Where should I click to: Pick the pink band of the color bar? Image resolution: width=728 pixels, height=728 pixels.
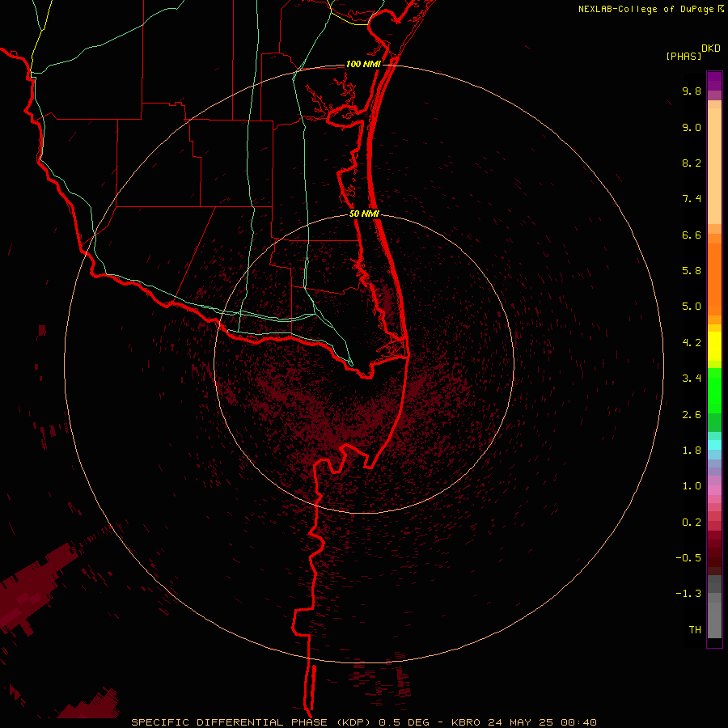point(714,490)
